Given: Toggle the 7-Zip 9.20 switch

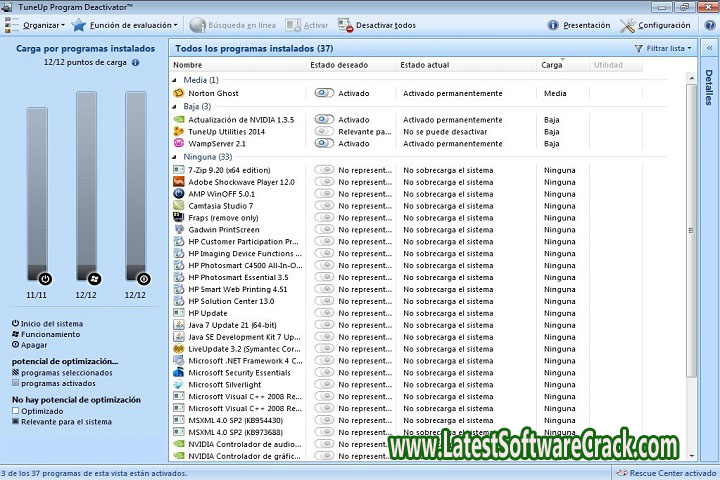Looking at the screenshot, I should [x=324, y=170].
